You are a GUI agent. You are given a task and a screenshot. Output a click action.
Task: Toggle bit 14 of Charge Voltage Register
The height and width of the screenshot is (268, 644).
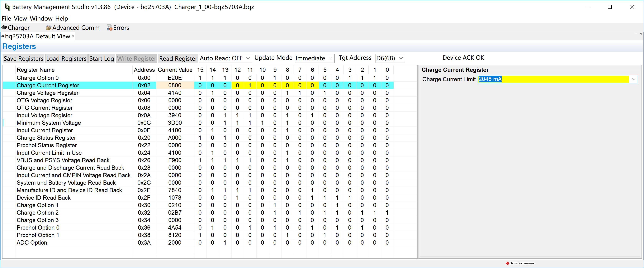pos(212,93)
